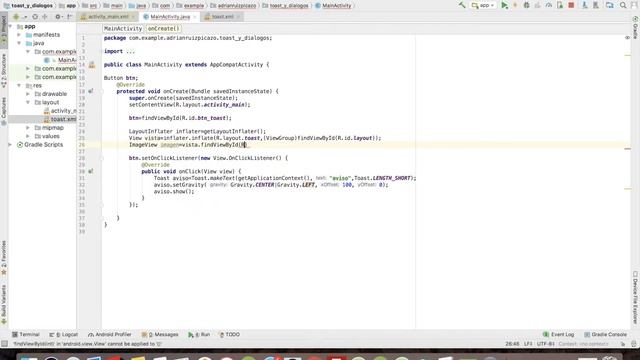Image resolution: width=640 pixels, height=360 pixels.
Task: Open the Project panel gear settings
Action: tap(58, 17)
